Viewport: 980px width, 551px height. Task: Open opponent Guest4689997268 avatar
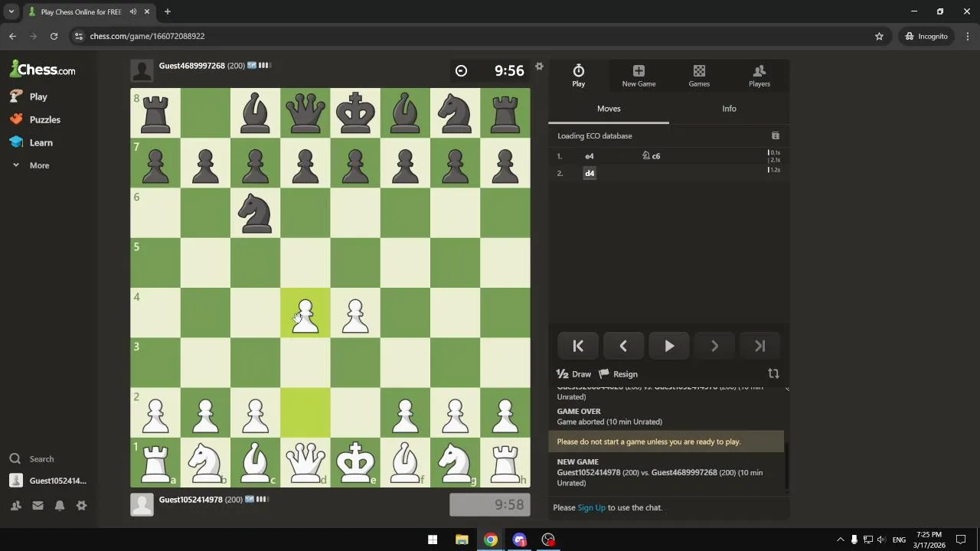point(142,71)
